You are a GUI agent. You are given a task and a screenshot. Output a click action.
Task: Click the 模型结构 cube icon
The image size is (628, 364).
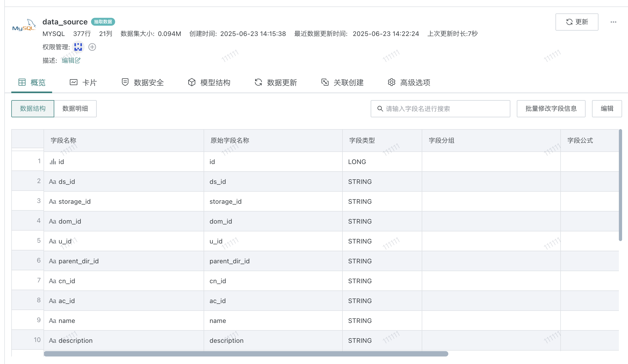click(x=192, y=82)
